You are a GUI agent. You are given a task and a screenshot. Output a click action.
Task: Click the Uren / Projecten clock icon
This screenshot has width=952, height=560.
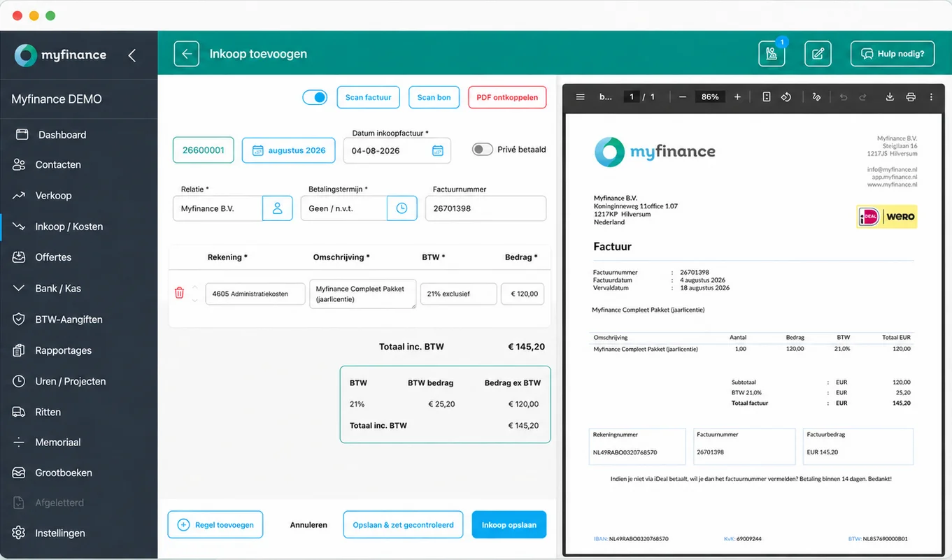[x=20, y=381]
